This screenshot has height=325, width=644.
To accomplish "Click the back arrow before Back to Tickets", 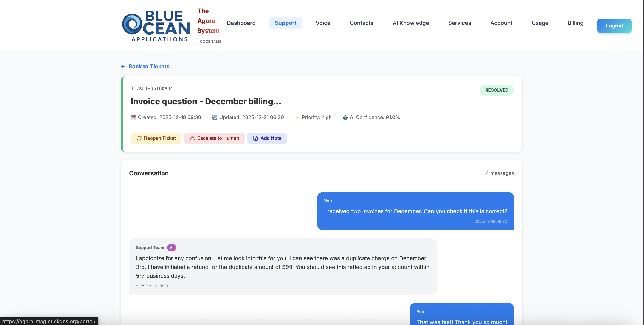I will coord(123,67).
